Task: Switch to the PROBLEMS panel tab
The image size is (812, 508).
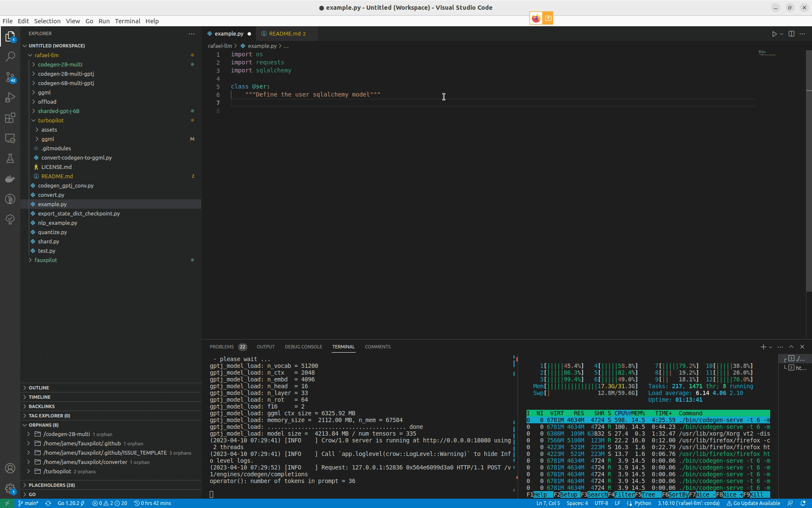Action: 222,347
